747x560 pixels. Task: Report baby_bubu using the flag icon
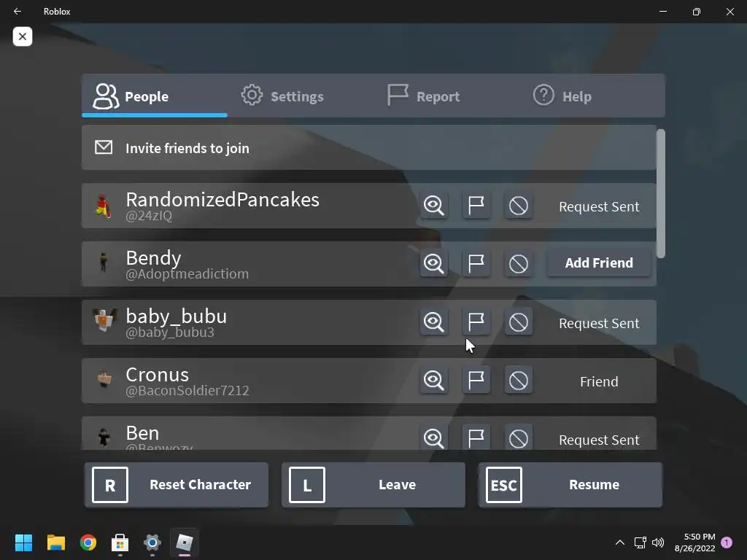point(476,322)
